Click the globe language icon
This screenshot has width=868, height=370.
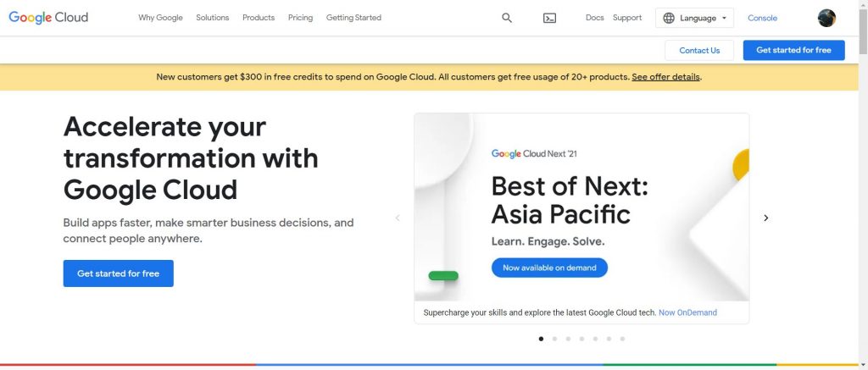click(x=669, y=18)
